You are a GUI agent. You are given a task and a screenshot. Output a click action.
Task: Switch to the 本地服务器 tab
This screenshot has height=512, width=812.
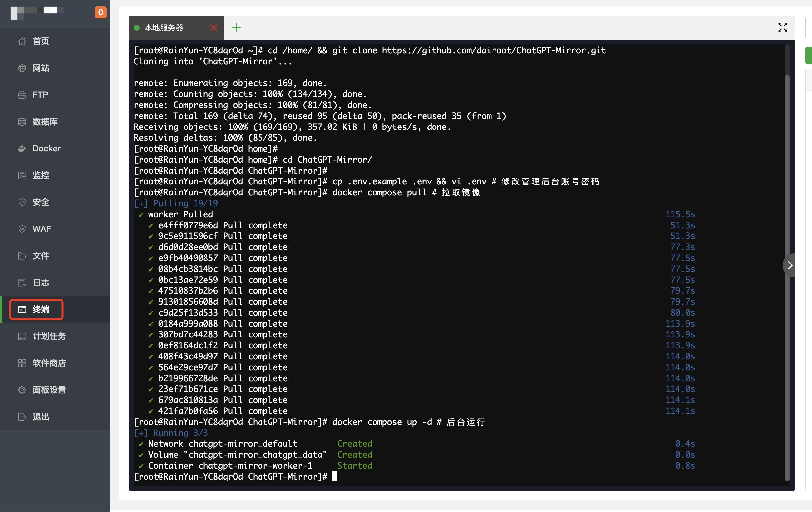163,27
